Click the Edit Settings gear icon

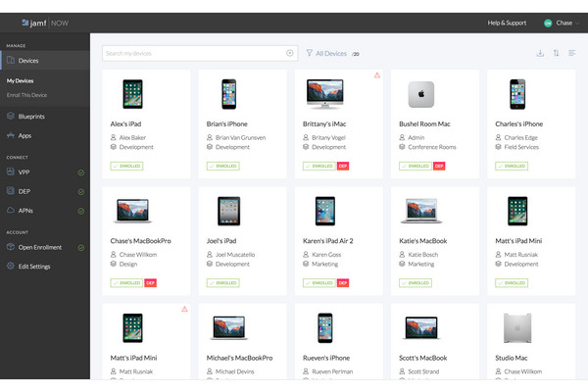(11, 266)
